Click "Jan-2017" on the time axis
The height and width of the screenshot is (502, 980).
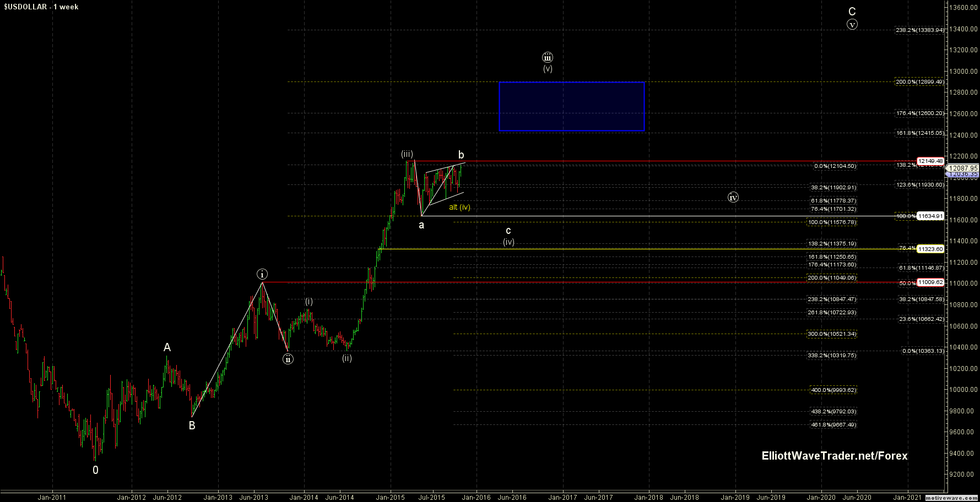point(562,497)
